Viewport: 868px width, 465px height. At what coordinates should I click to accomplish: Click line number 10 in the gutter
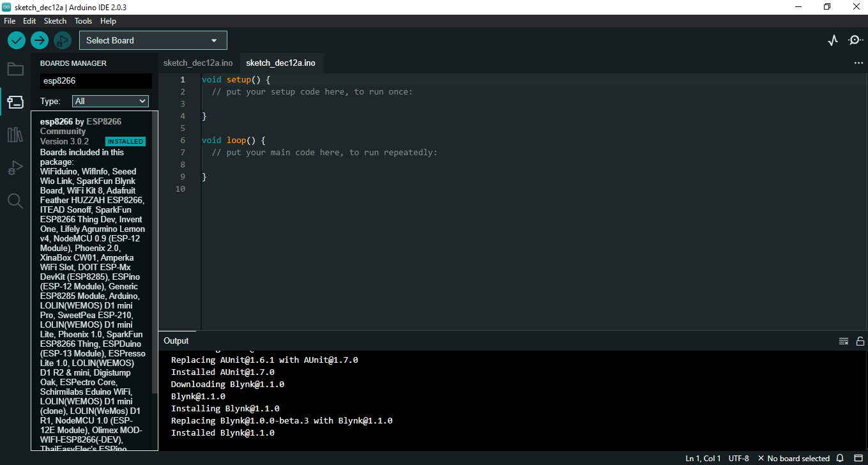pos(179,189)
